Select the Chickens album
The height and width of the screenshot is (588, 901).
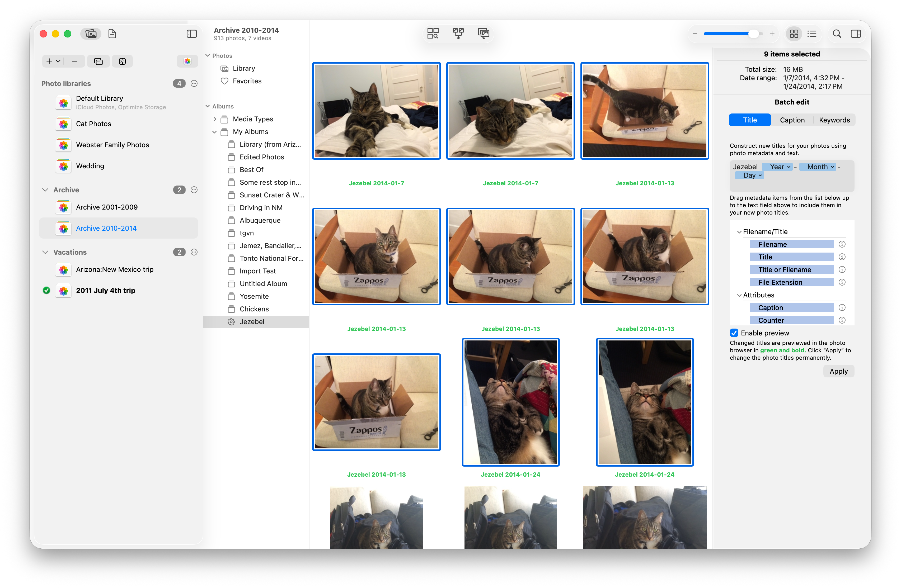254,309
